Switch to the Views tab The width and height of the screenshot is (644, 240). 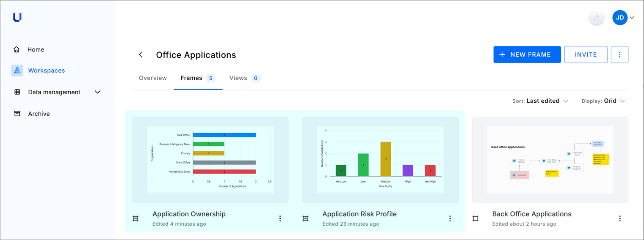(245, 78)
